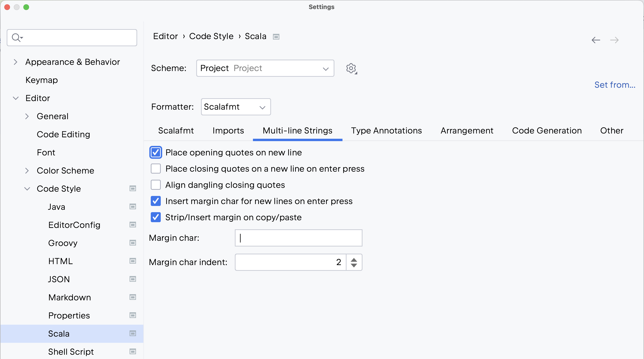Open the scheme settings gear menu
644x359 pixels.
tap(351, 68)
